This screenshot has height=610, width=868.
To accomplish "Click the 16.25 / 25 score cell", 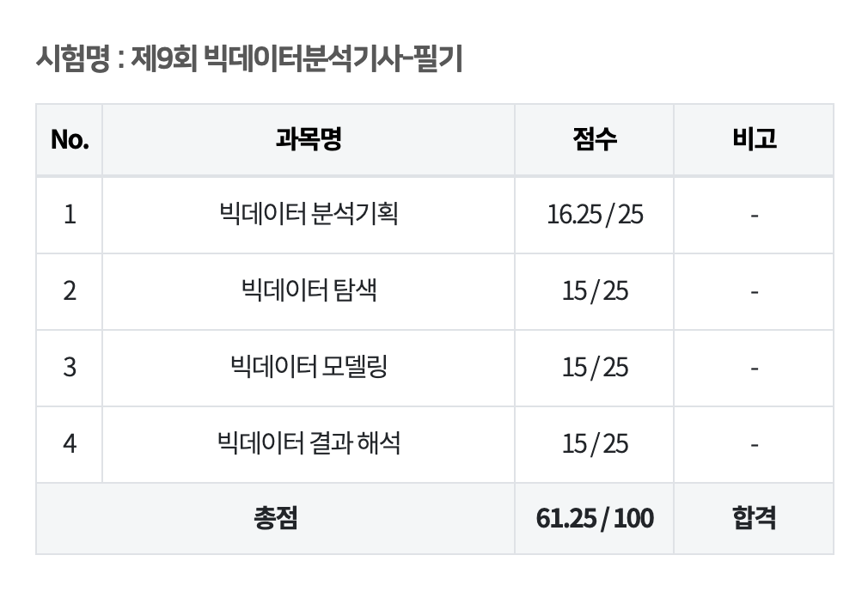I will coord(595,215).
